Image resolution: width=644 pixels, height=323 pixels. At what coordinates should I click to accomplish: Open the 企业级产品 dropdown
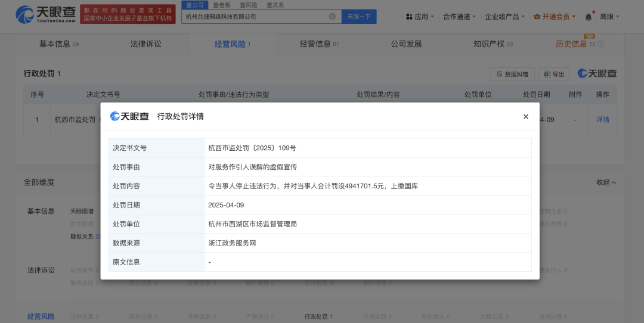point(505,17)
